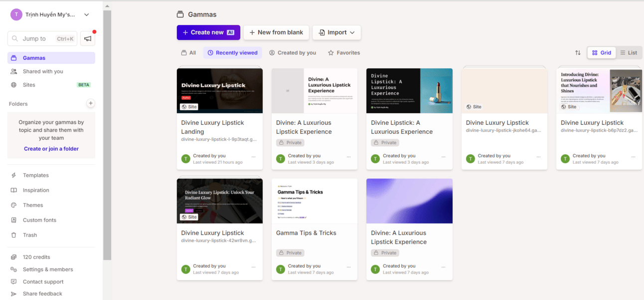The width and height of the screenshot is (644, 300).
Task: Filter gammas by Favorites
Action: coord(344,53)
